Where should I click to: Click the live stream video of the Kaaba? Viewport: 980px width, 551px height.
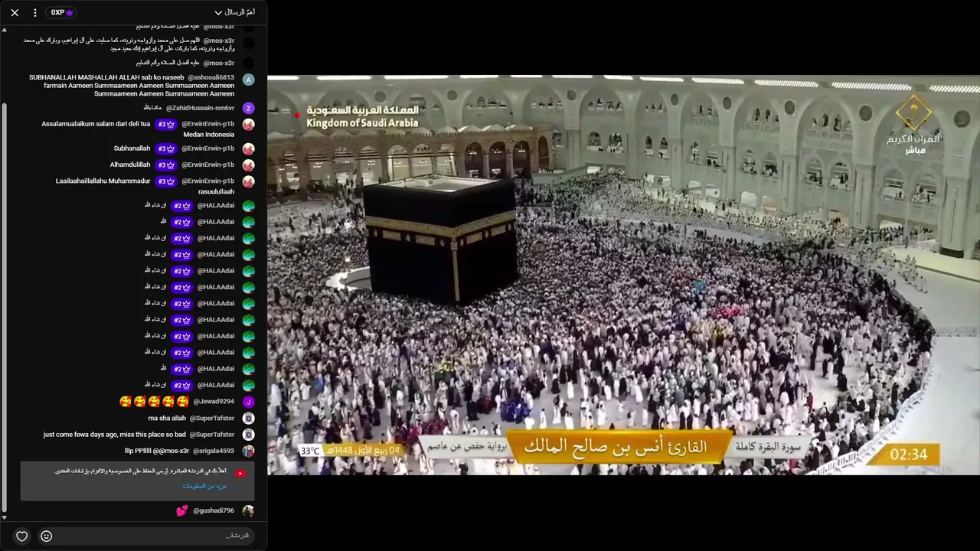(623, 275)
